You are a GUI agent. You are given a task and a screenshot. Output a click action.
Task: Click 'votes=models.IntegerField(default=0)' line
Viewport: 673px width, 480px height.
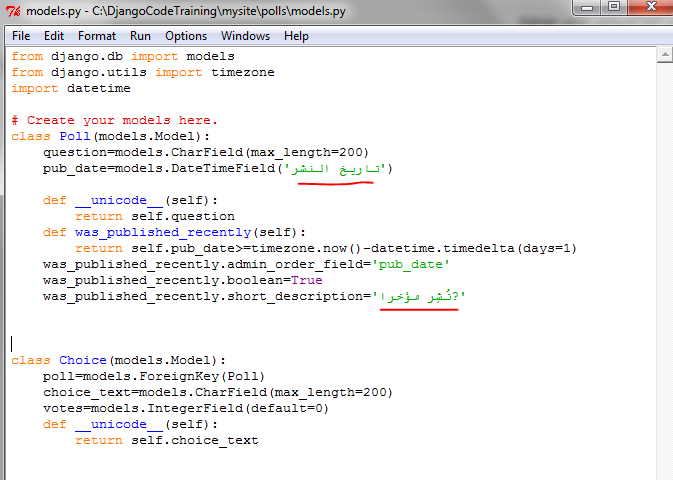tap(186, 408)
